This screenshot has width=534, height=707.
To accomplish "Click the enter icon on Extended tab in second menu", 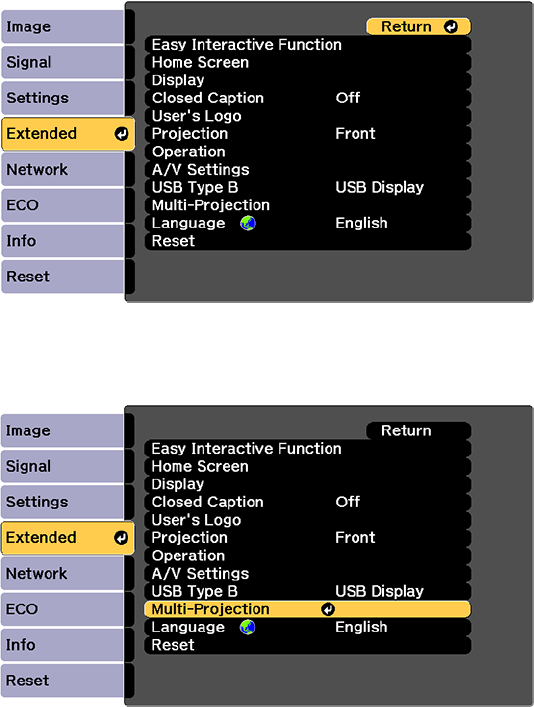I will [121, 538].
